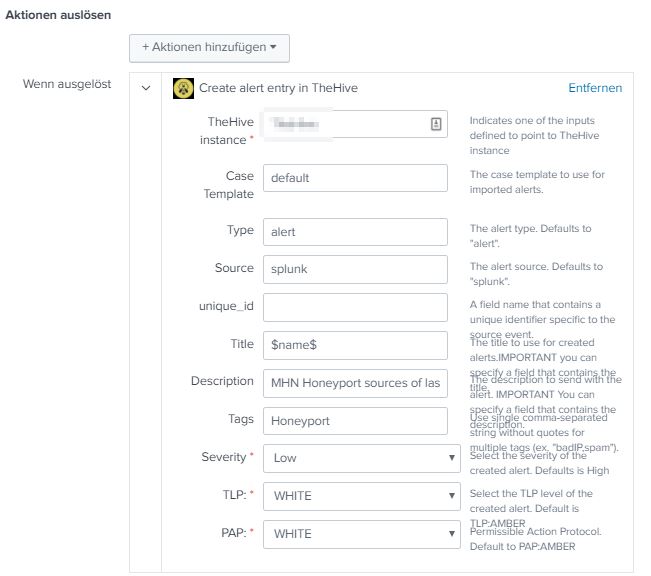651x576 pixels.
Task: Collapse the Create alert entry section chevron
Action: (146, 88)
